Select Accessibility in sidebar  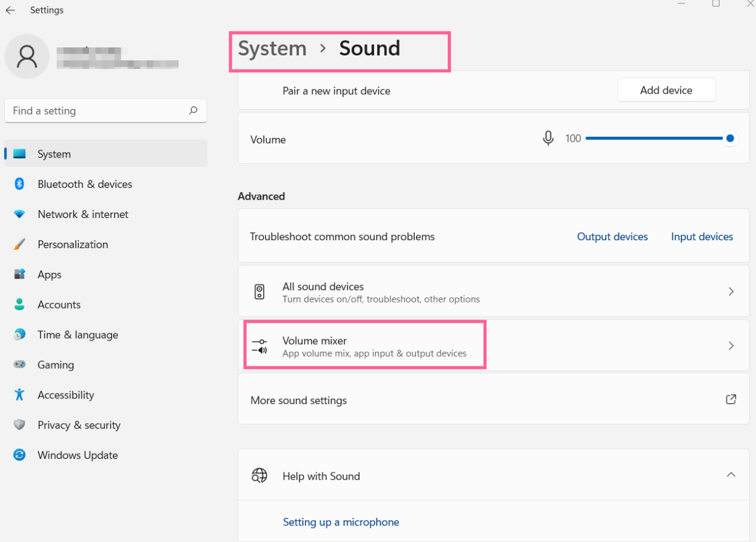click(x=106, y=395)
